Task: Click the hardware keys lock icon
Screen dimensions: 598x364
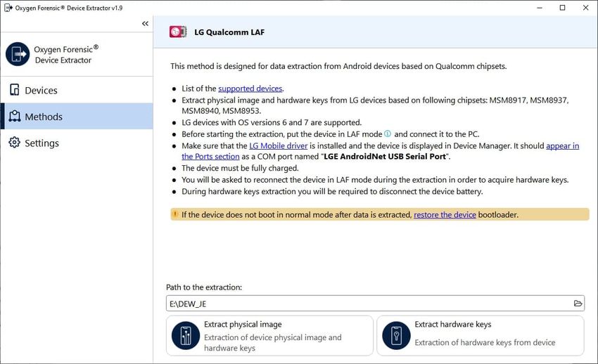Action: (396, 335)
